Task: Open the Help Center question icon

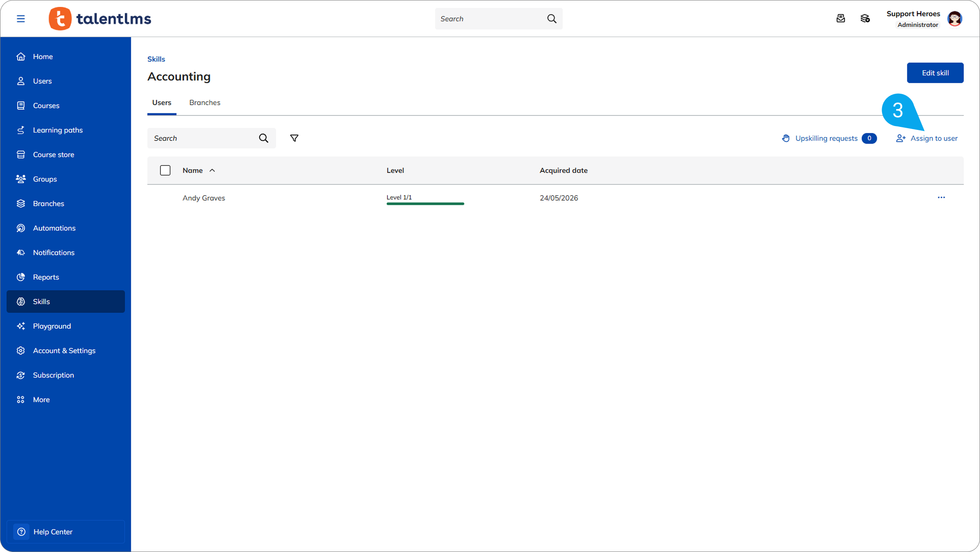Action: click(x=21, y=532)
